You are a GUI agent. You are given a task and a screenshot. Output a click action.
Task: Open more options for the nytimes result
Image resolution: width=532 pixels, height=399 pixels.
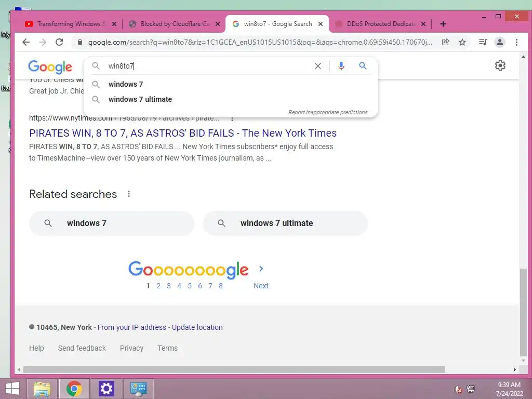pos(232,118)
